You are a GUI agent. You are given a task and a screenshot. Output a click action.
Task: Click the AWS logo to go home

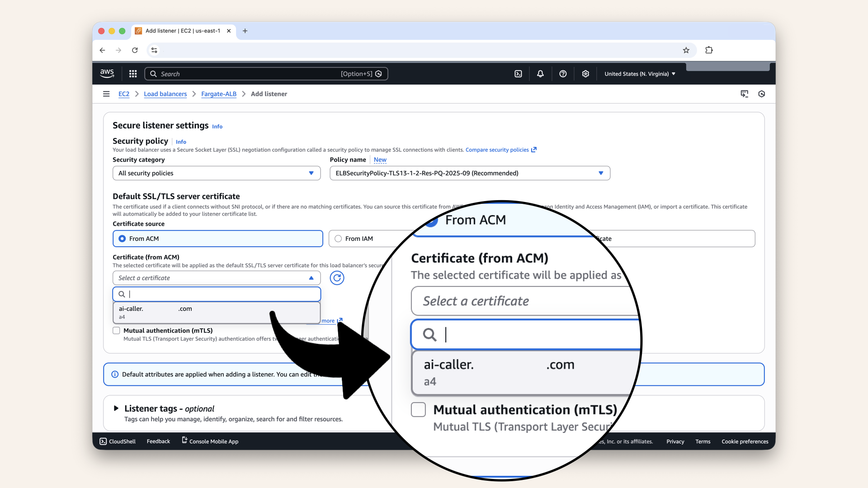(107, 73)
